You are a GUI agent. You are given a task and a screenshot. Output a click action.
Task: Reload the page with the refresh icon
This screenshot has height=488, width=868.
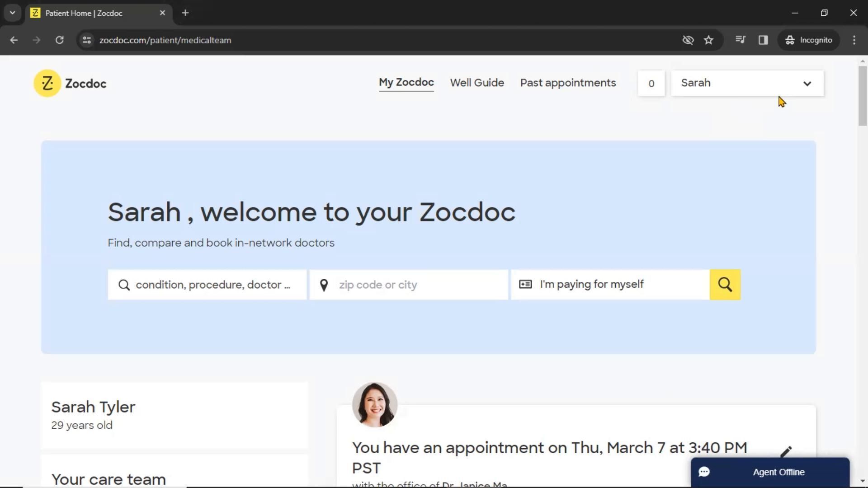pos(59,40)
